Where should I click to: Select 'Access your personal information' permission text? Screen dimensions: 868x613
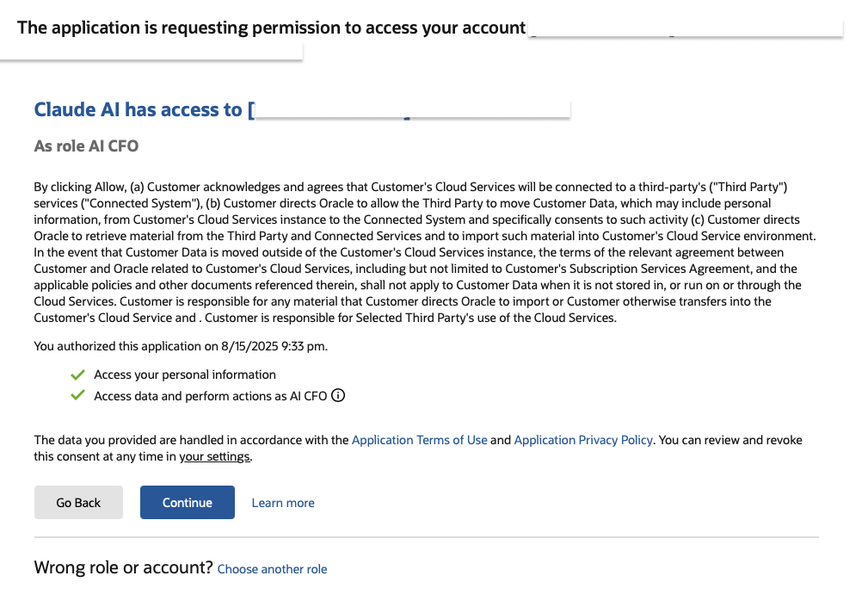[x=185, y=375]
